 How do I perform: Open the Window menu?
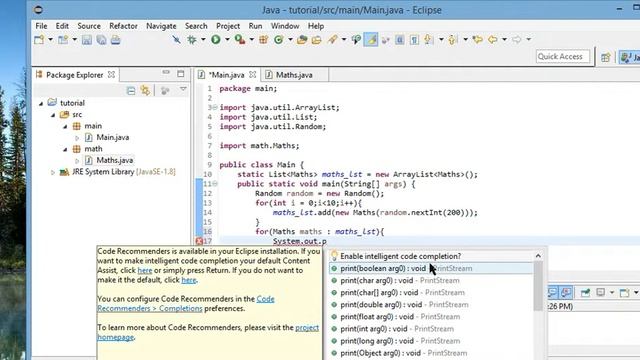coord(285,26)
